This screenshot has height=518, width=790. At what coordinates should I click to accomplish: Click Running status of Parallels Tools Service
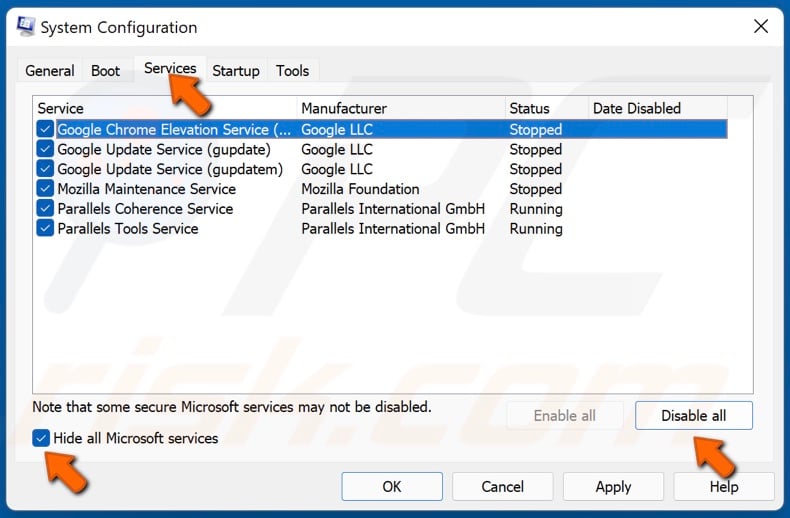[x=536, y=228]
